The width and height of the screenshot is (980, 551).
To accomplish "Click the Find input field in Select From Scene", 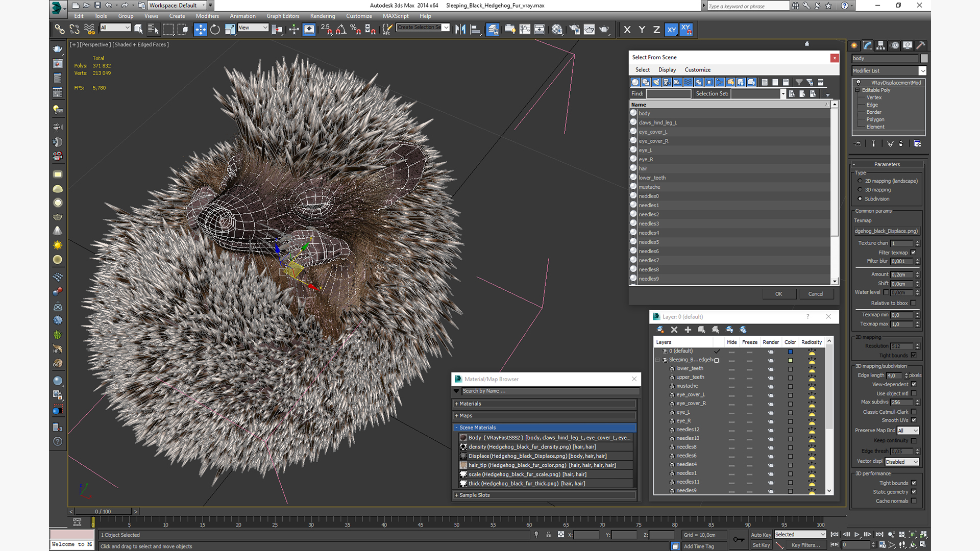I will (x=668, y=94).
